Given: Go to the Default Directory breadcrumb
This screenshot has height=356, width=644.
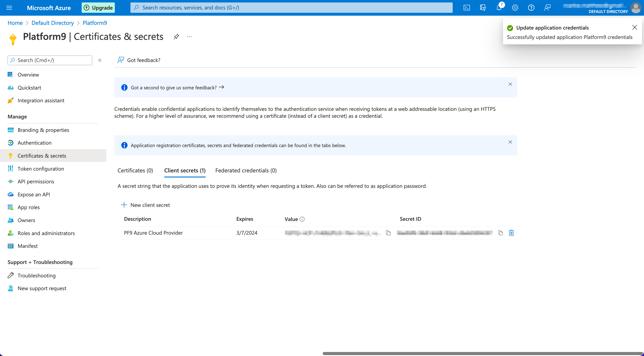Looking at the screenshot, I should click(x=53, y=23).
